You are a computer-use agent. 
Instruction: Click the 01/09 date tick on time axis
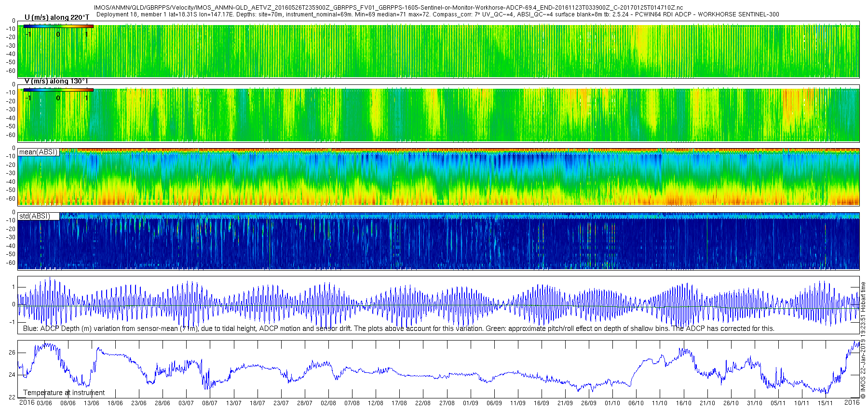470,403
